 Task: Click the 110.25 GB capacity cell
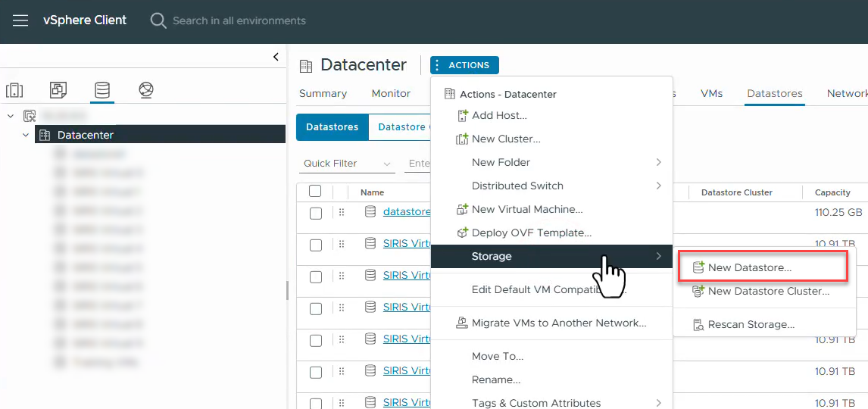tap(838, 212)
